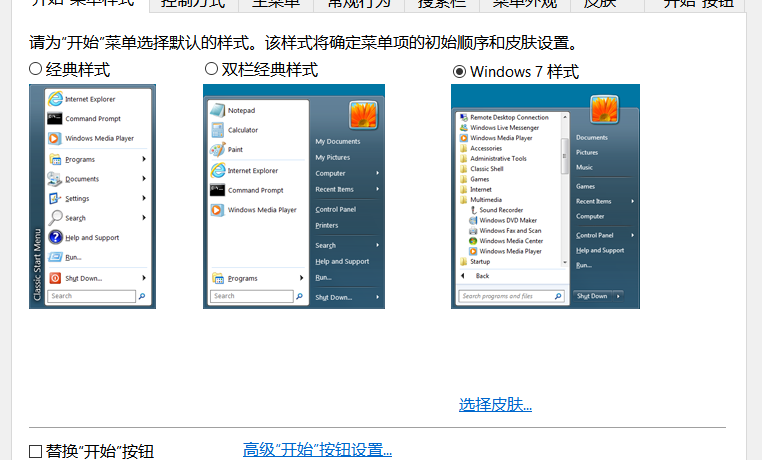Click Windows Live Messenger icon in Windows 7 preview
This screenshot has height=460, width=762.
464,127
